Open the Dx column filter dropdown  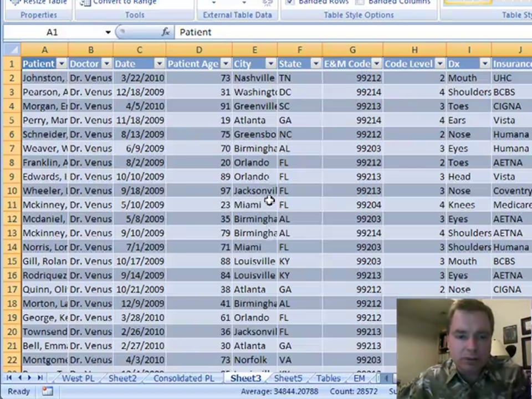click(485, 64)
